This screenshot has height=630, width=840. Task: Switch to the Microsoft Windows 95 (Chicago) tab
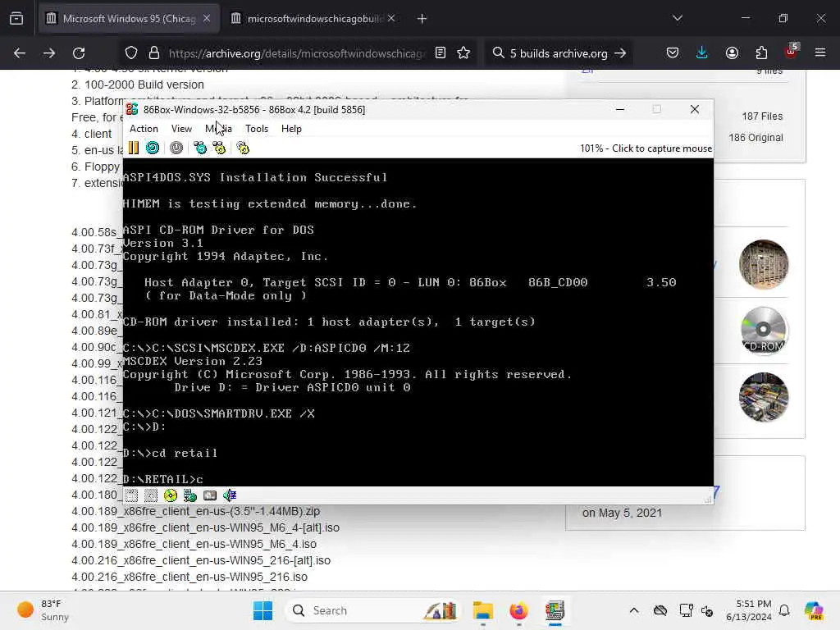pyautogui.click(x=129, y=19)
